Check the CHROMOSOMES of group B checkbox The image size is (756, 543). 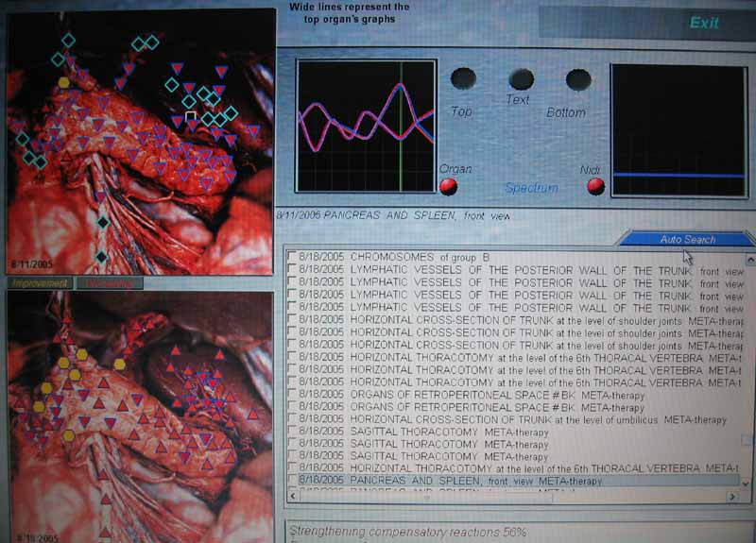tap(291, 257)
